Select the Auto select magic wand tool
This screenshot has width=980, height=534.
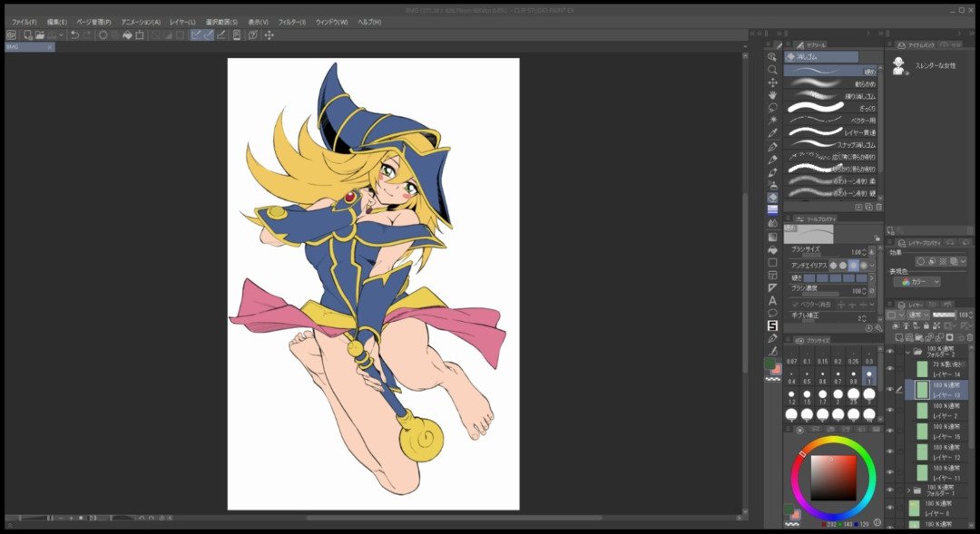click(772, 120)
